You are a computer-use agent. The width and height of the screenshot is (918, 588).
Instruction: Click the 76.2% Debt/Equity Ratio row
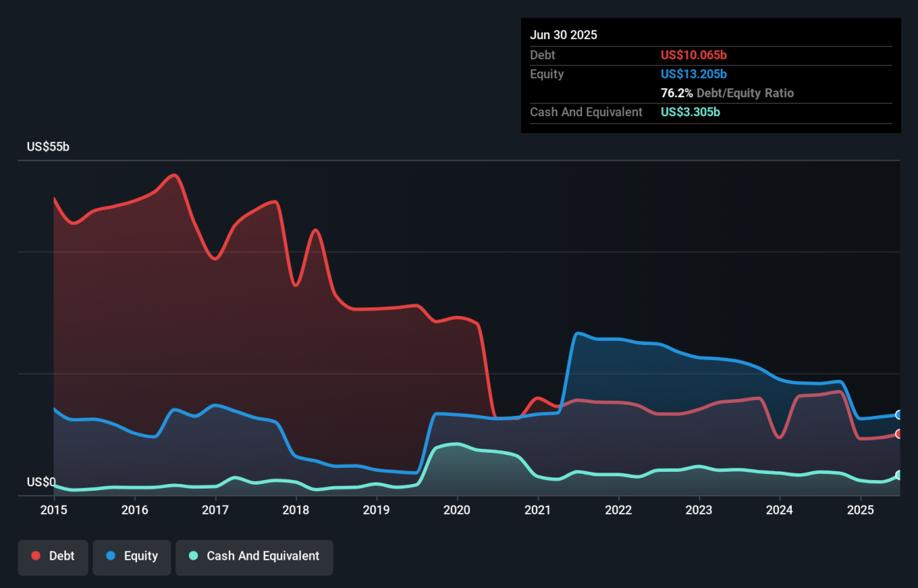pyautogui.click(x=727, y=93)
